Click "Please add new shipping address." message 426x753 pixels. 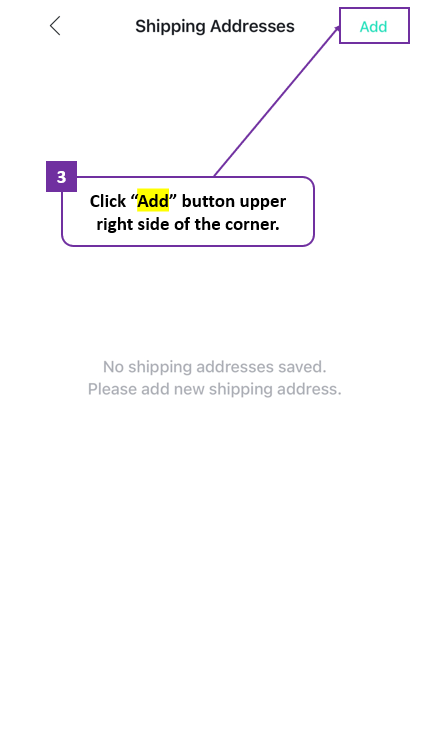coord(215,389)
